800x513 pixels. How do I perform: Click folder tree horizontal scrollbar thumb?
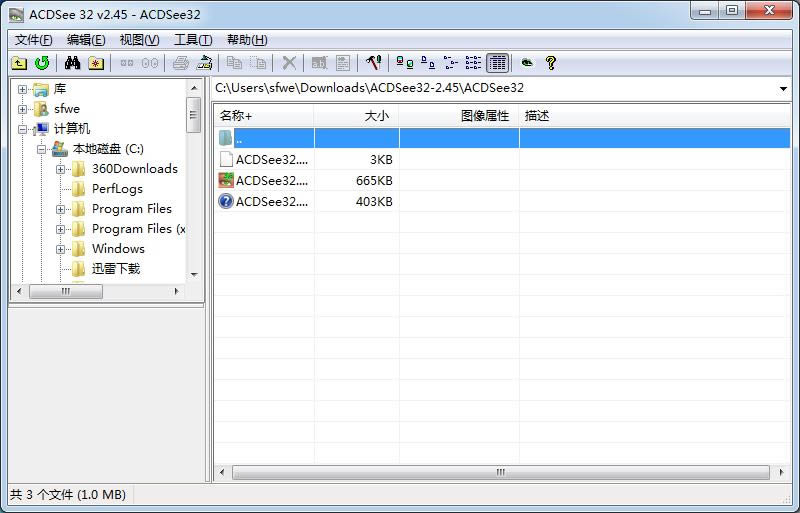[66, 291]
